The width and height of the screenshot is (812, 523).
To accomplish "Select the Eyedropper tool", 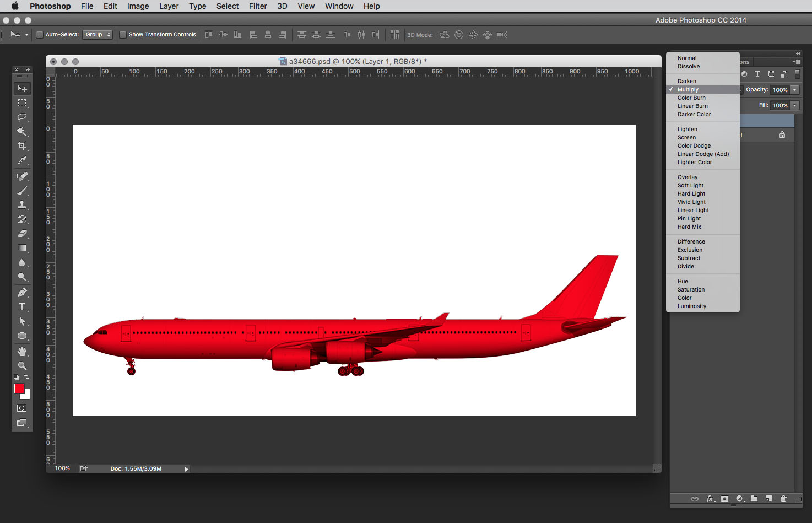I will tap(22, 160).
